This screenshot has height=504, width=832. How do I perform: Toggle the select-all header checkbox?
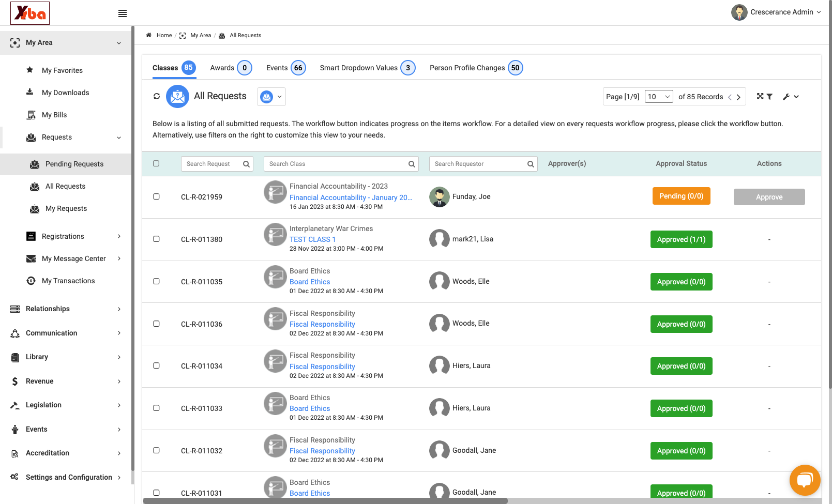[x=156, y=163]
